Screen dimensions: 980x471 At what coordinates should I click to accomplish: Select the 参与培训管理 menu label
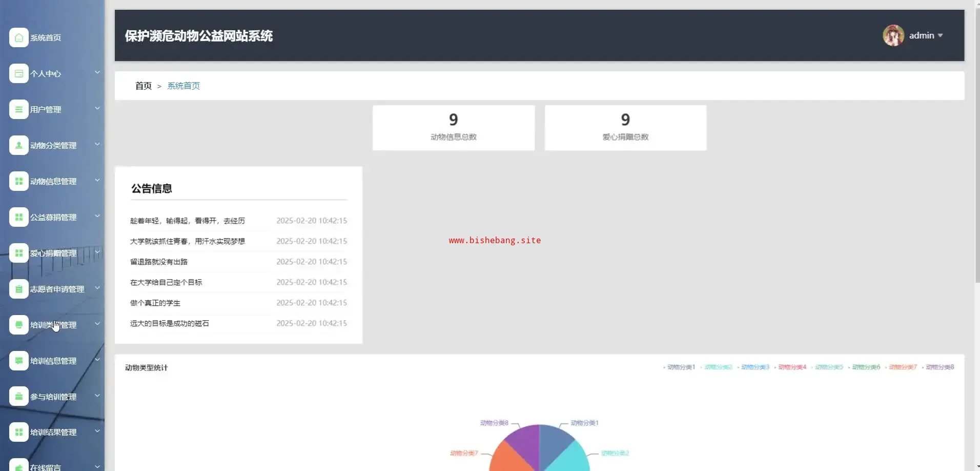pos(53,397)
